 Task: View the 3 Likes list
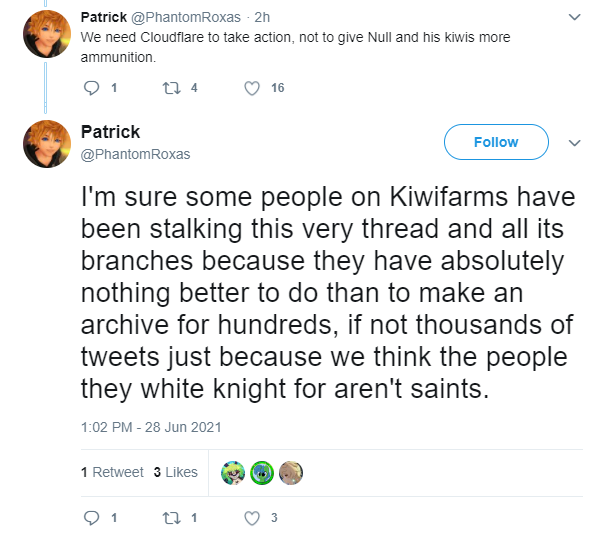tap(176, 472)
